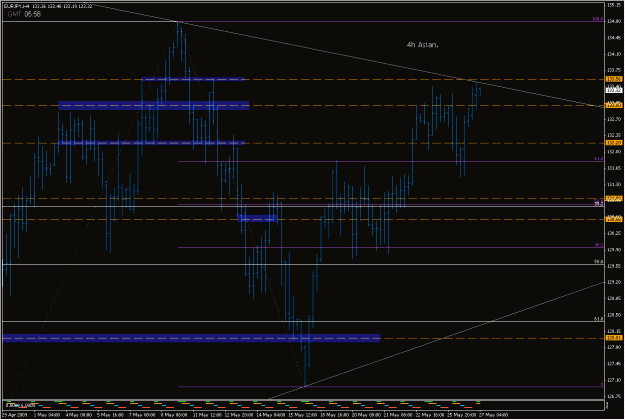The height and width of the screenshot is (420, 625).
Task: Click the '7 May 00:00' time label
Action: coord(143,415)
